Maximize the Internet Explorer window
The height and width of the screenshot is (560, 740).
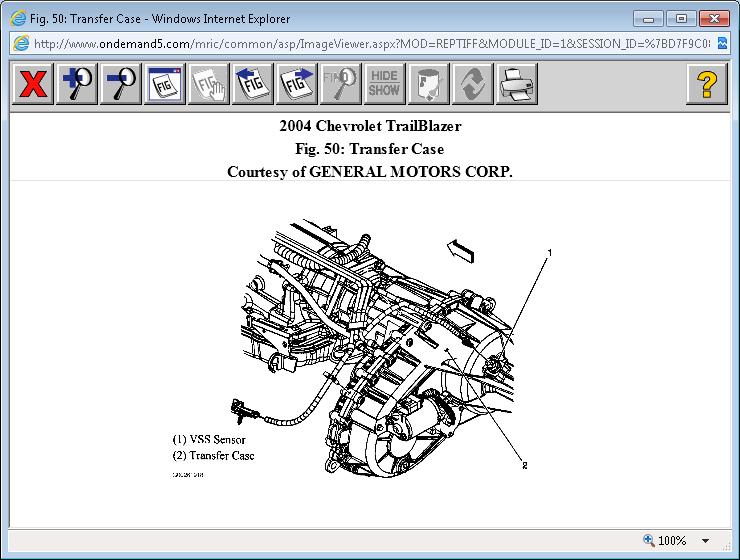(683, 17)
